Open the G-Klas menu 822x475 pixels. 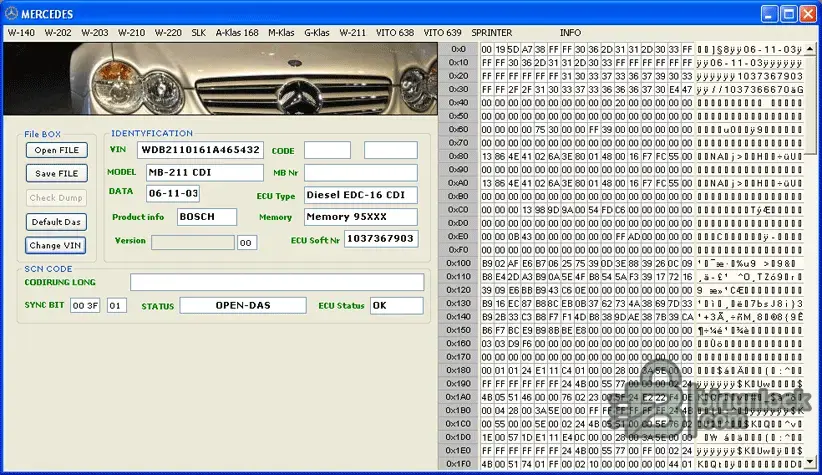(x=317, y=33)
